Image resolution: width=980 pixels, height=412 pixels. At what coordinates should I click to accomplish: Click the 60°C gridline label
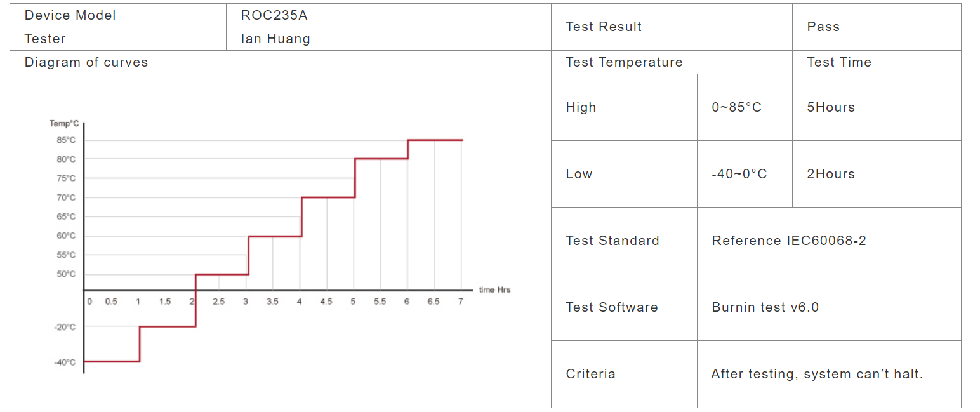coord(66,236)
